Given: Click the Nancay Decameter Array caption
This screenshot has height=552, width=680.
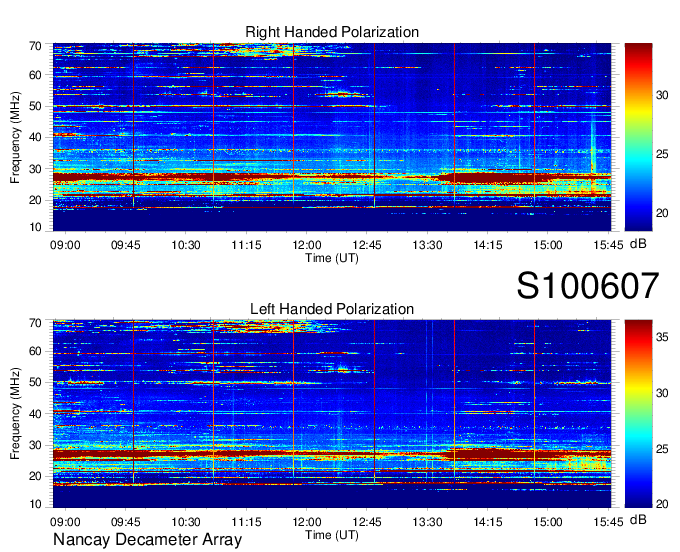Looking at the screenshot, I should 147,540.
